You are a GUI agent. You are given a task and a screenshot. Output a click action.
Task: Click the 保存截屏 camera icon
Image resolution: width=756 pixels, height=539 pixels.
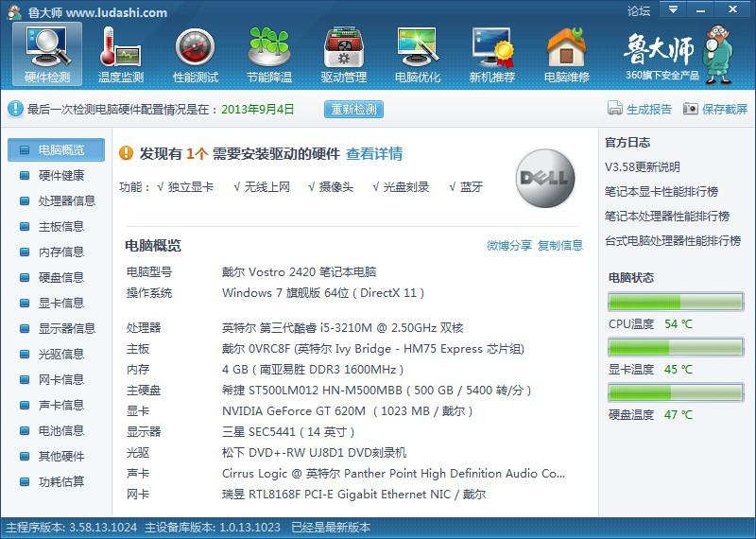(691, 109)
